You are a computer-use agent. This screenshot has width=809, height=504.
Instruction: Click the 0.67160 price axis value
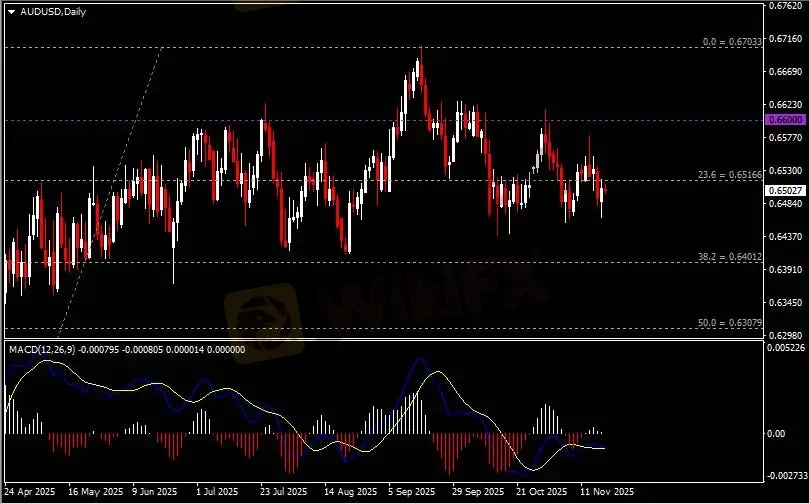point(785,39)
